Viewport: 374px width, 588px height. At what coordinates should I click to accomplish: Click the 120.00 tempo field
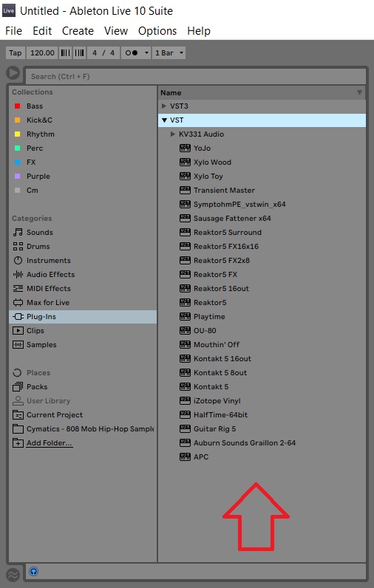tap(42, 53)
